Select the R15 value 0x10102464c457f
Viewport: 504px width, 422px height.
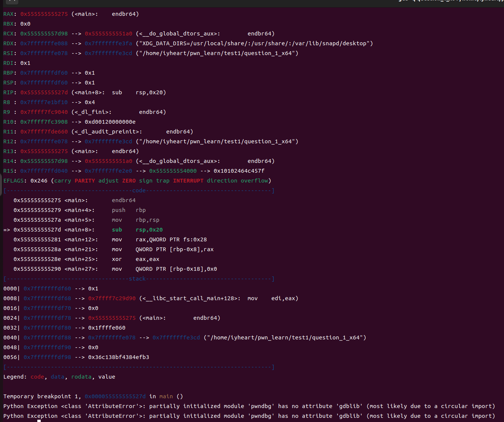tap(239, 171)
